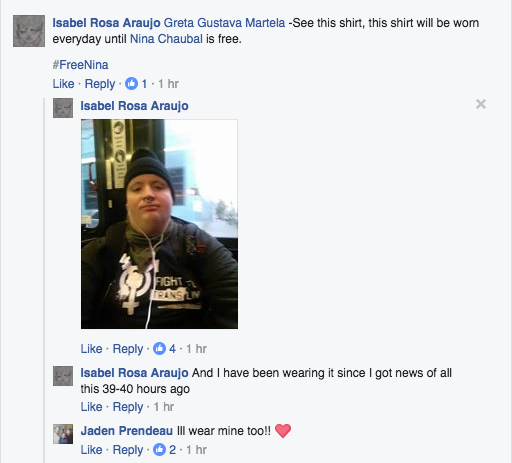Open the beanie selfie photo
The height and width of the screenshot is (463, 512).
tap(159, 224)
